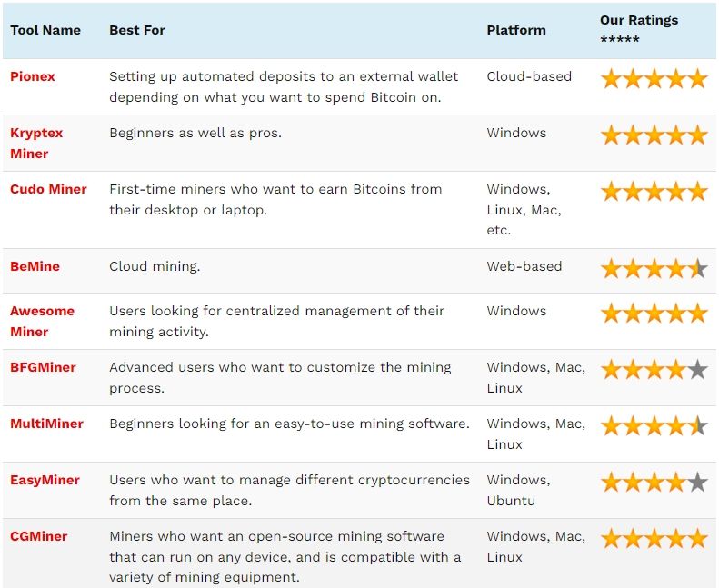The image size is (719, 588).
Task: Open the MultiMiner link
Action: tap(46, 424)
